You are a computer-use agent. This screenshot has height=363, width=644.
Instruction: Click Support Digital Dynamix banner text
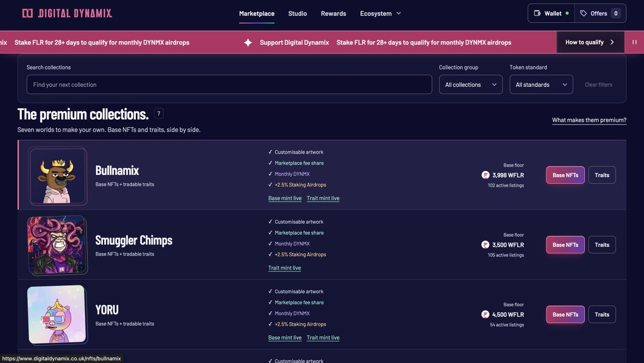tap(294, 42)
